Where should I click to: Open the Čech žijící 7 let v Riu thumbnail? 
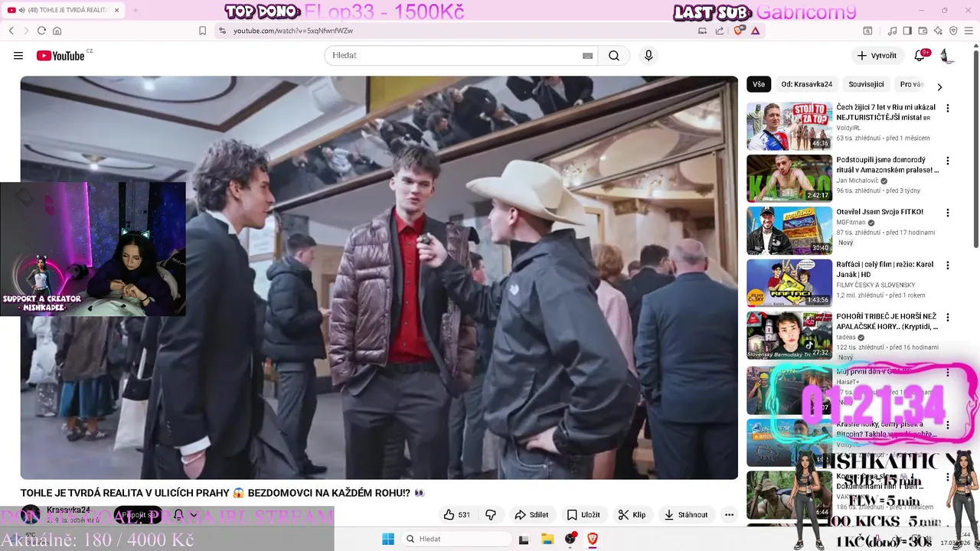(789, 126)
